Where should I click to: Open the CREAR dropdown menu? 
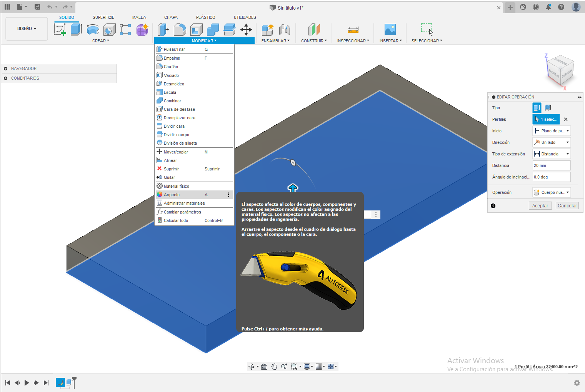coord(101,41)
